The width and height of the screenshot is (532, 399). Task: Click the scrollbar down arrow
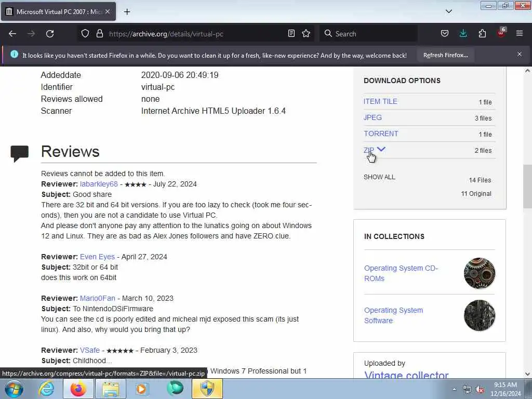(527, 374)
